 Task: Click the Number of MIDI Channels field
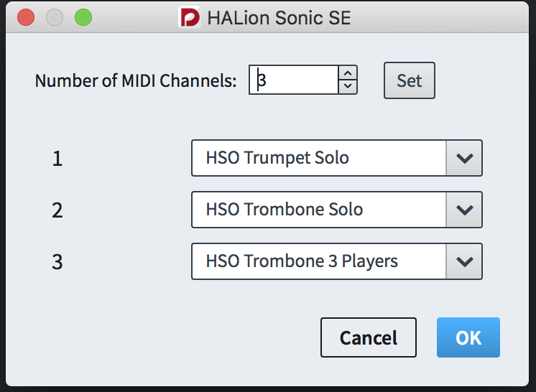click(294, 80)
